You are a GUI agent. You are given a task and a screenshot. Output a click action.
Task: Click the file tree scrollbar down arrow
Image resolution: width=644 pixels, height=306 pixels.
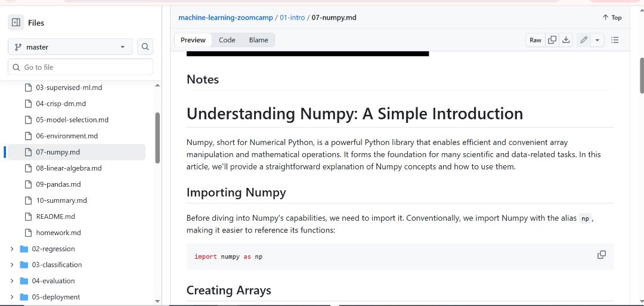click(x=157, y=301)
